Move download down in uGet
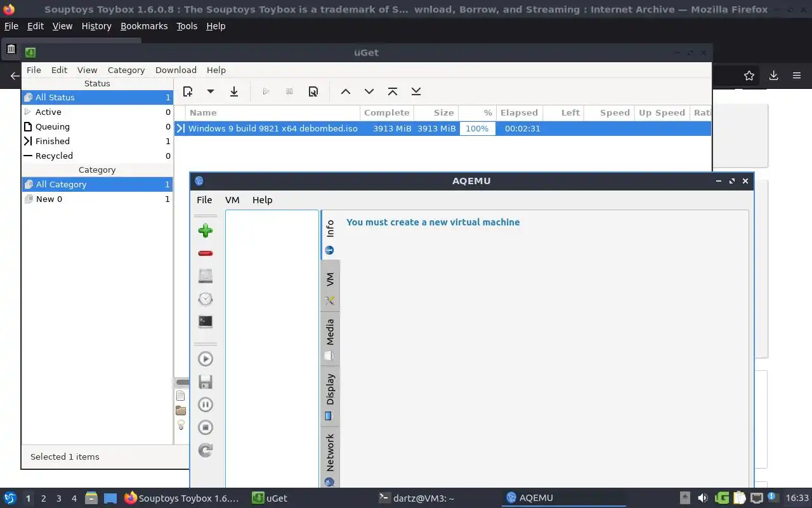The width and height of the screenshot is (812, 508). tap(369, 91)
